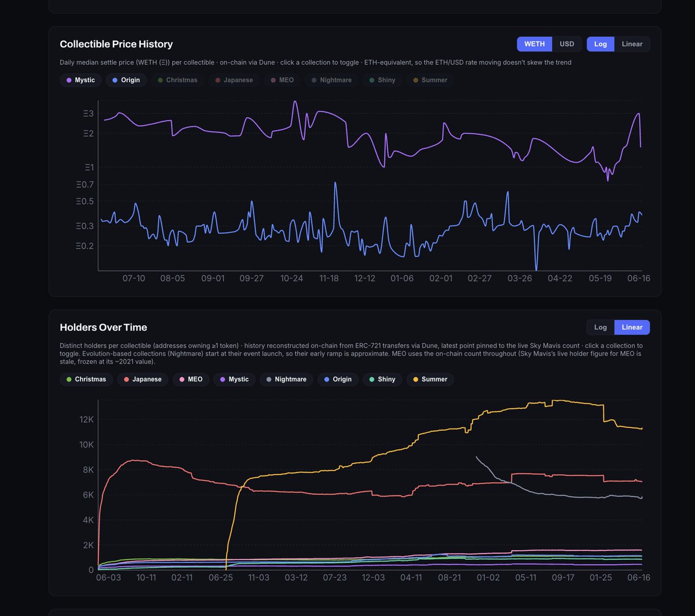Click the 8K label on holders axis
Image resolution: width=695 pixels, height=616 pixels.
click(x=88, y=470)
